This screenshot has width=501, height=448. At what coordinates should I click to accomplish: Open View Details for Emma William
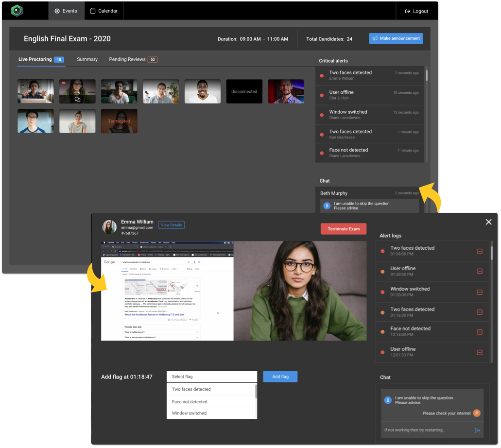(x=171, y=224)
